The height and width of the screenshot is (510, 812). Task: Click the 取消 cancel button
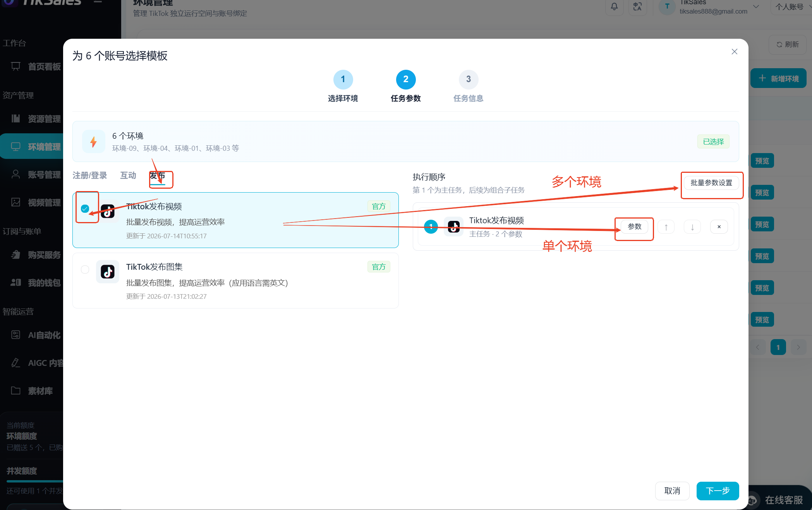tap(672, 491)
